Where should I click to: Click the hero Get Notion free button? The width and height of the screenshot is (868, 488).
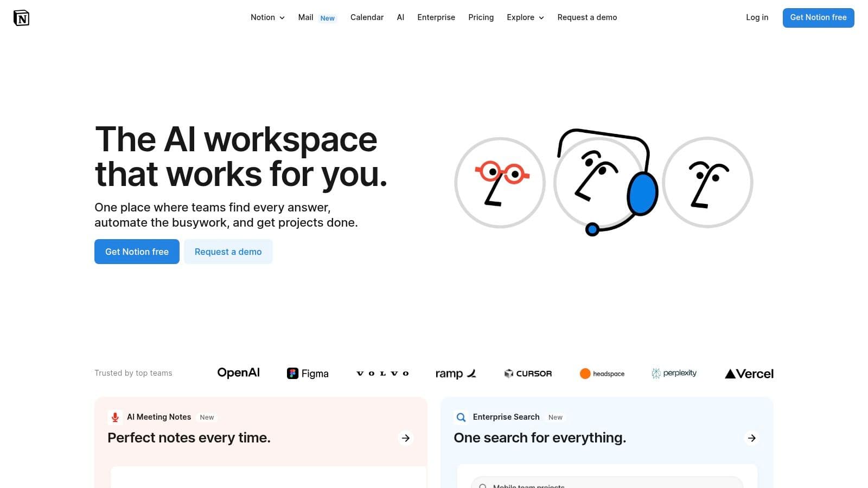(x=137, y=252)
